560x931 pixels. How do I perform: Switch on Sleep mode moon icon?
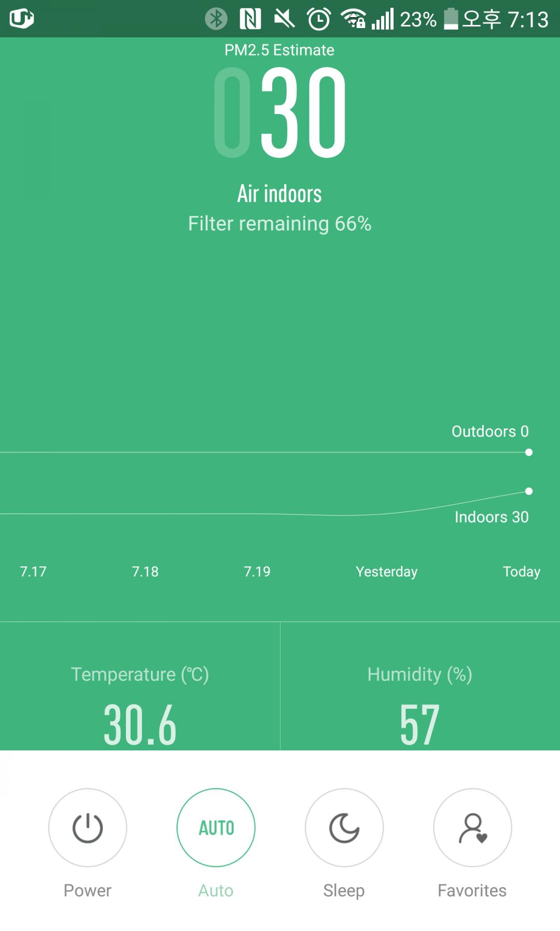[344, 827]
